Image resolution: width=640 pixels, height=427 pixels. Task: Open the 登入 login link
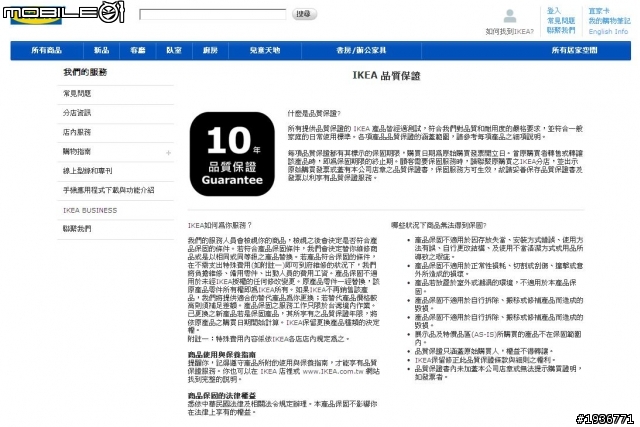[554, 11]
